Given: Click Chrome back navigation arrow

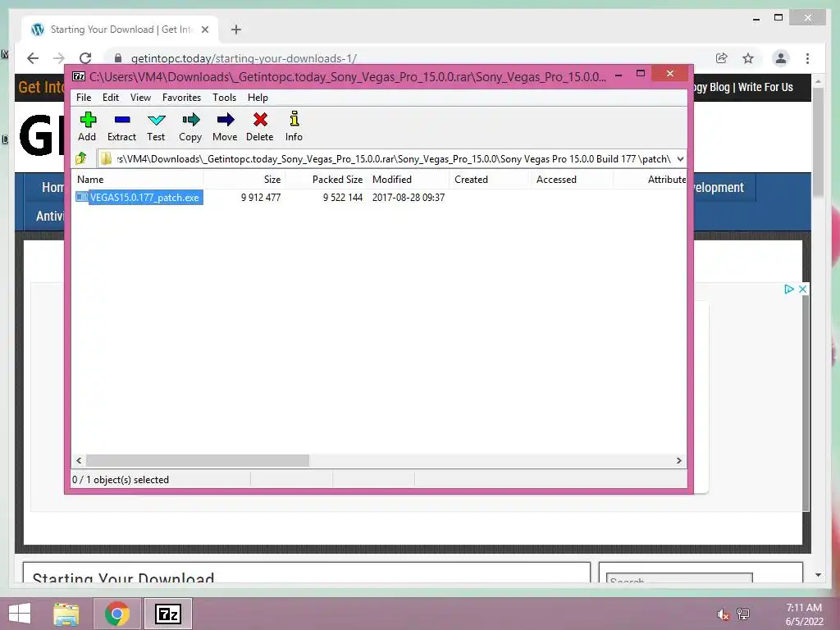Looking at the screenshot, I should pyautogui.click(x=33, y=58).
